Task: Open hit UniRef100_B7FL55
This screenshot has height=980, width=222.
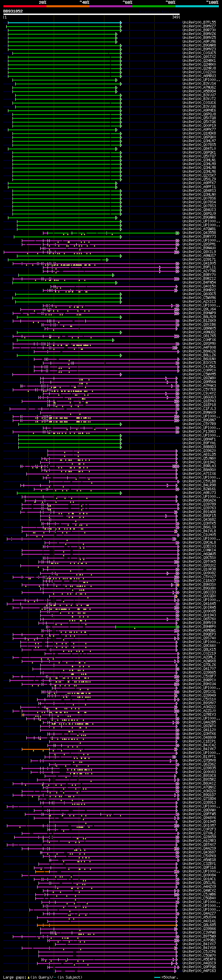Action: (199, 23)
